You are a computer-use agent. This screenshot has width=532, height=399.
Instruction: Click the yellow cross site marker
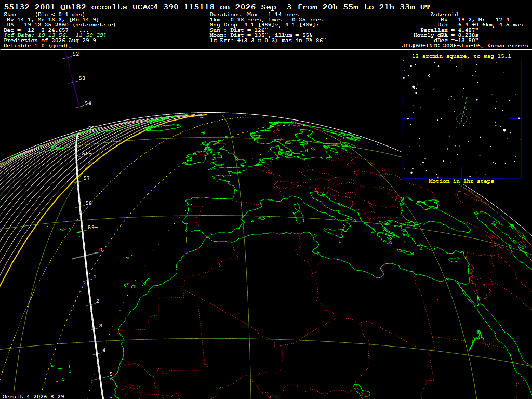click(x=187, y=240)
